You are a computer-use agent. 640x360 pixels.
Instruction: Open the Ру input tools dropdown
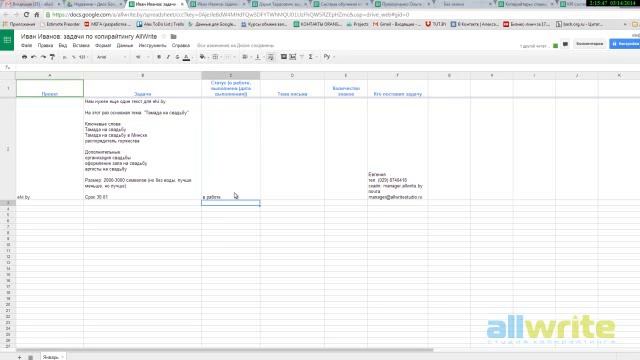329,57
